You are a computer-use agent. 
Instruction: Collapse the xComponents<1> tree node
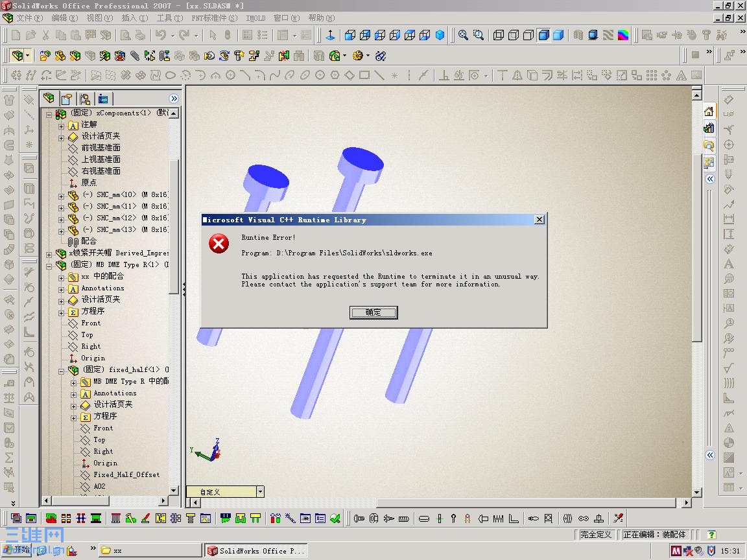pyautogui.click(x=49, y=114)
